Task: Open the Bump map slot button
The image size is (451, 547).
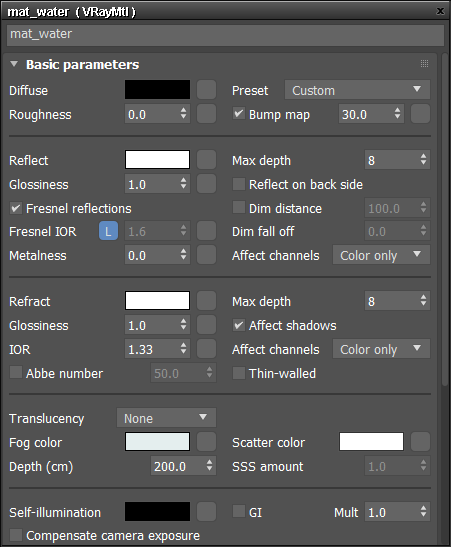Action: [x=420, y=114]
